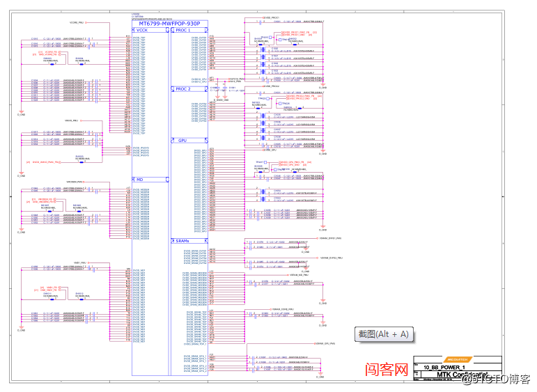
Task: Select the DVDD_GPU net label
Action: (x=270, y=150)
